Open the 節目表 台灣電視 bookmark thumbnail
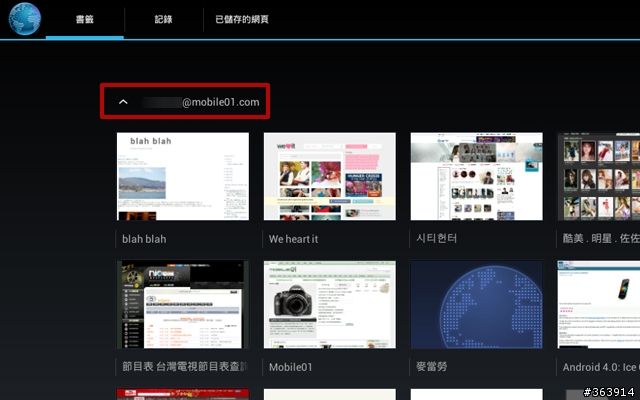Screen dimensions: 640x400 point(183,304)
